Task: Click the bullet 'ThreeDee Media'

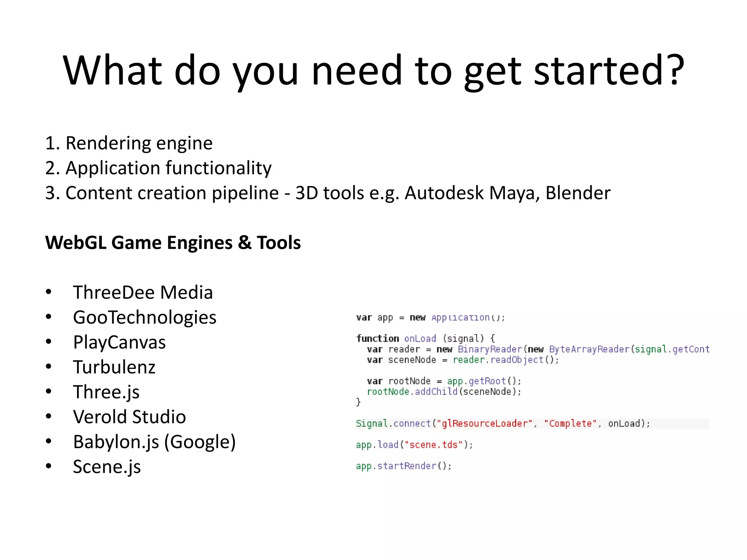Action: click(x=143, y=292)
